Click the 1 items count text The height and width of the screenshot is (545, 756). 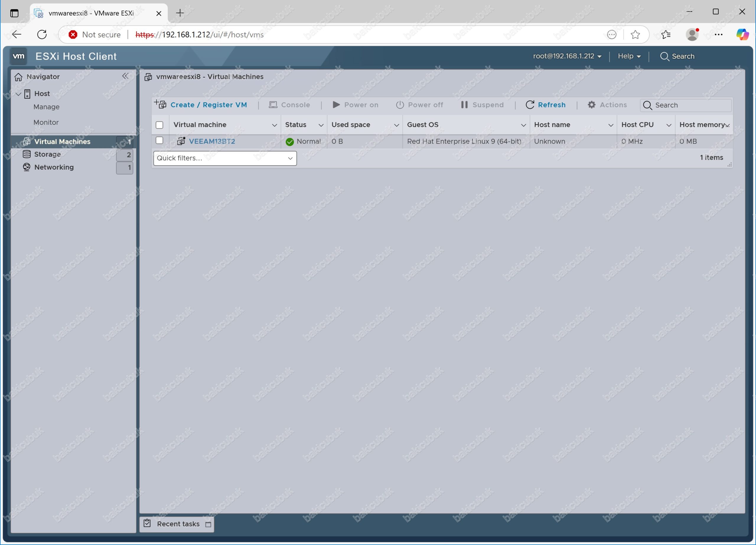click(711, 158)
